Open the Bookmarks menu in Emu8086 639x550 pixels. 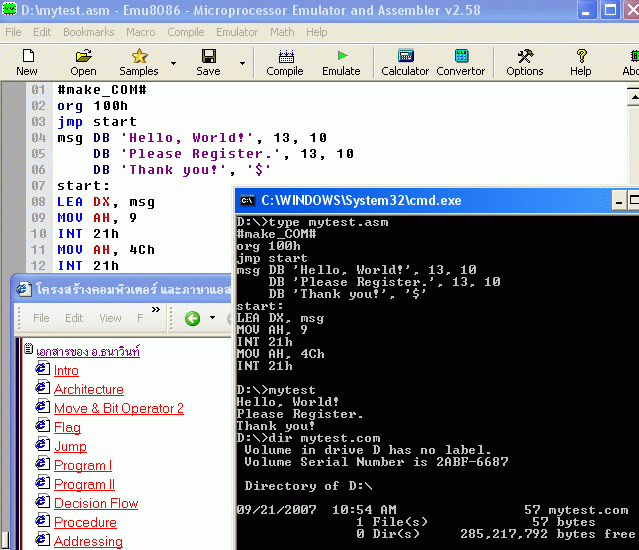pos(88,32)
